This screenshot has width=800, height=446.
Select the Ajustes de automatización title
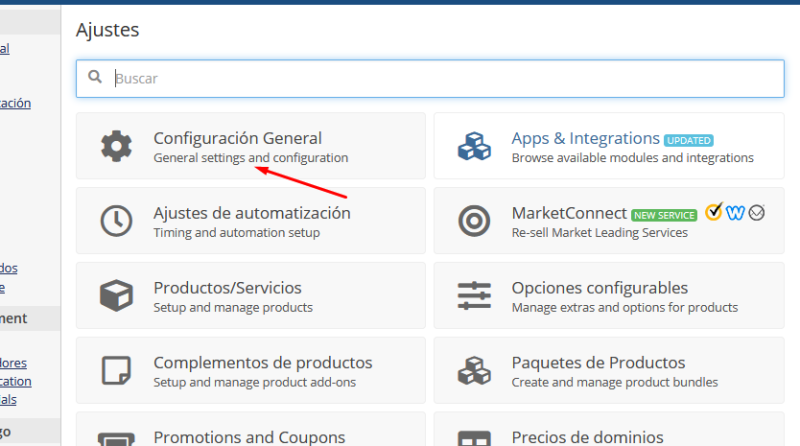[x=251, y=213]
